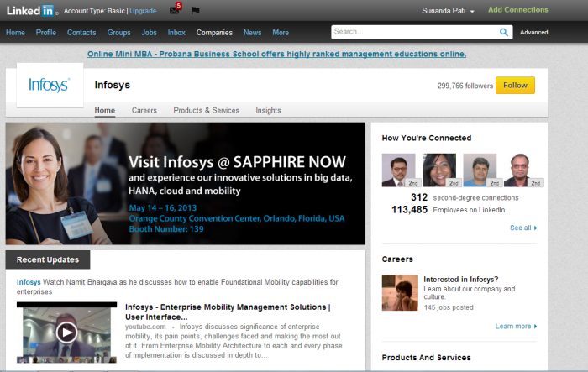Click the Recent Updates header
The height and width of the screenshot is (372, 588).
pos(48,259)
